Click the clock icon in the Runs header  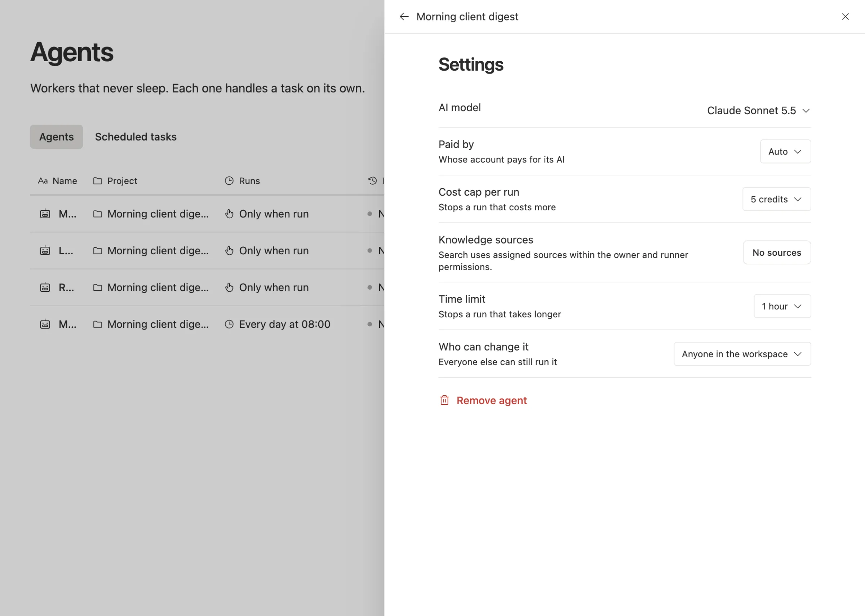click(x=229, y=181)
